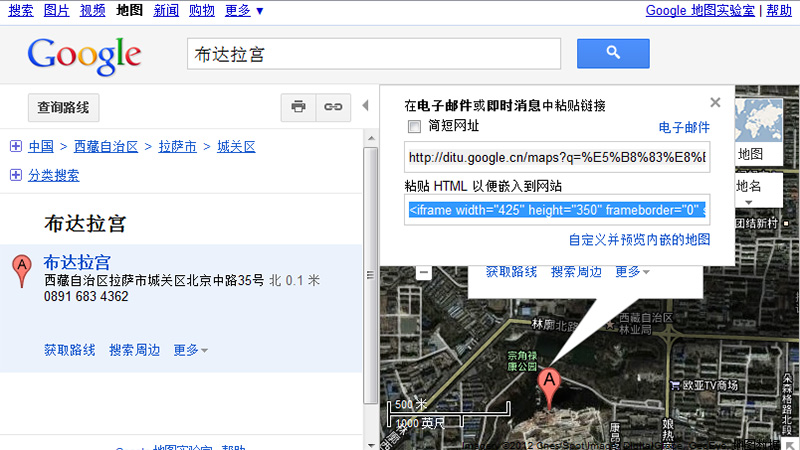The height and width of the screenshot is (450, 800).
Task: Open the 西藏自治区 breadcrumb link
Action: point(106,147)
